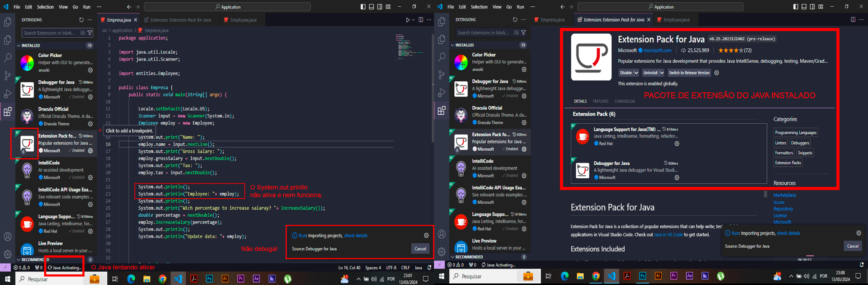868x285 pixels.
Task: Open Language Support for Java pack item gear
Action: (x=677, y=144)
